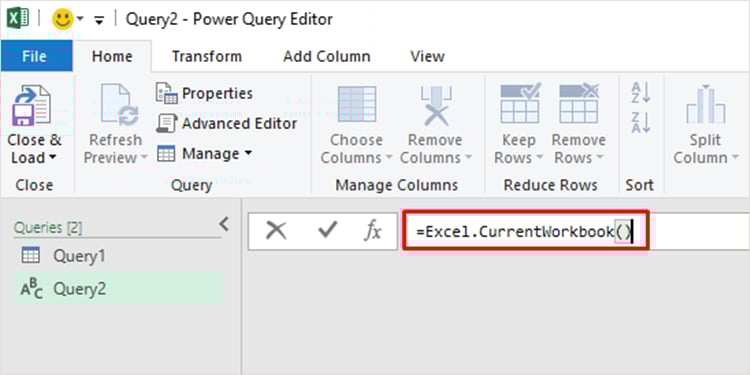The width and height of the screenshot is (750, 375).
Task: Click the Remove Columns icon
Action: tap(436, 106)
